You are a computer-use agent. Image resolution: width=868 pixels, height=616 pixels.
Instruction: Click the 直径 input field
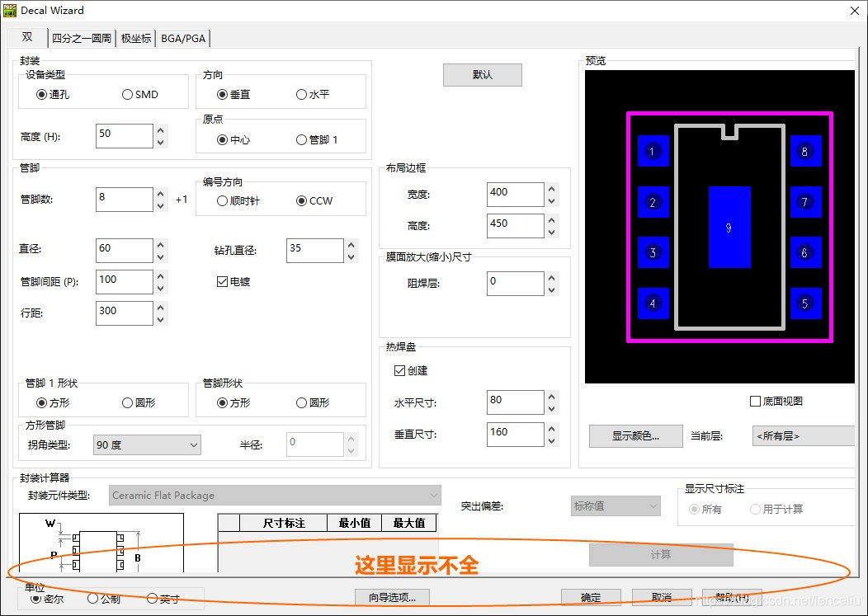pos(124,250)
